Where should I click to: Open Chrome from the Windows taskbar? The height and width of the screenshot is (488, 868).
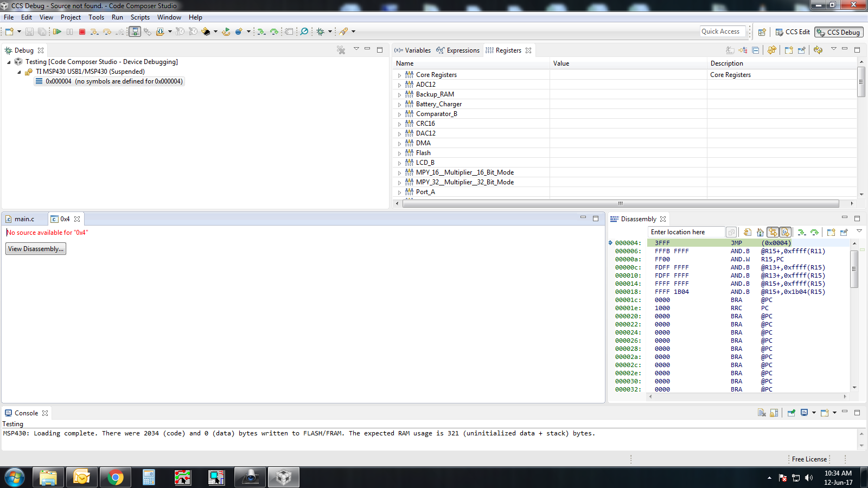click(x=115, y=477)
